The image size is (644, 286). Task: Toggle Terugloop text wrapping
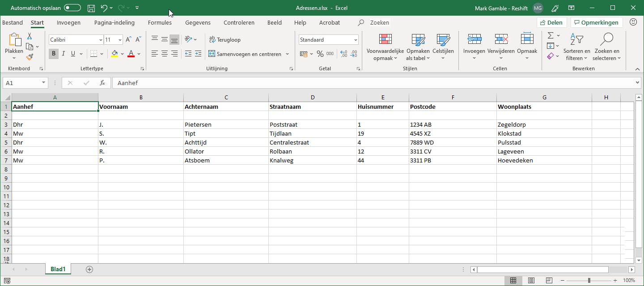tap(225, 40)
